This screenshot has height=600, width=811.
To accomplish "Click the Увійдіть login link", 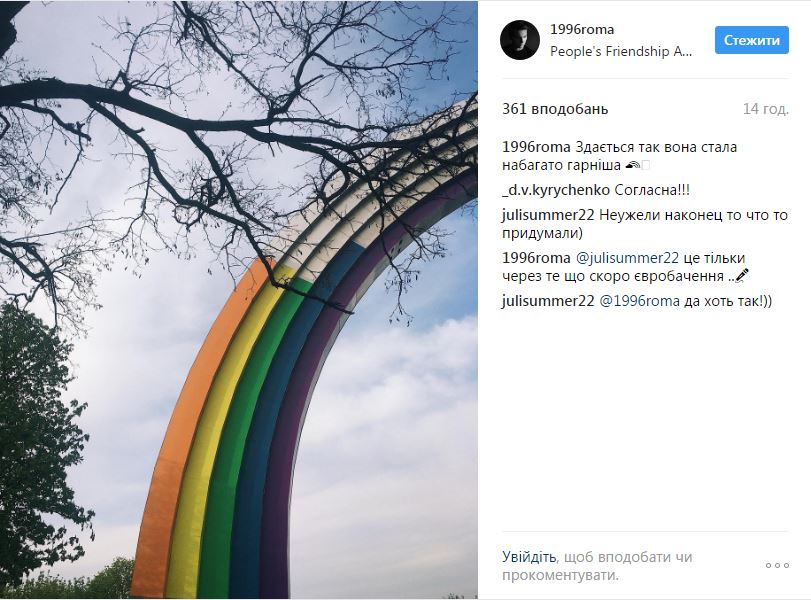I will [x=529, y=557].
